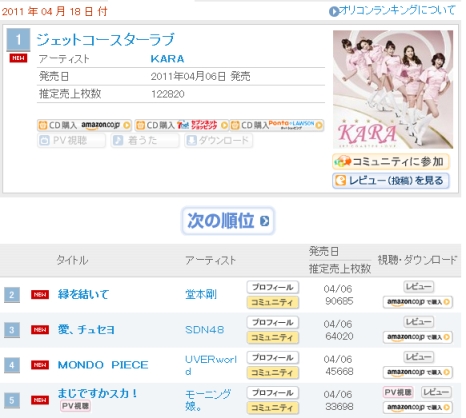Open レビュー for 縁を結いて

click(x=419, y=286)
